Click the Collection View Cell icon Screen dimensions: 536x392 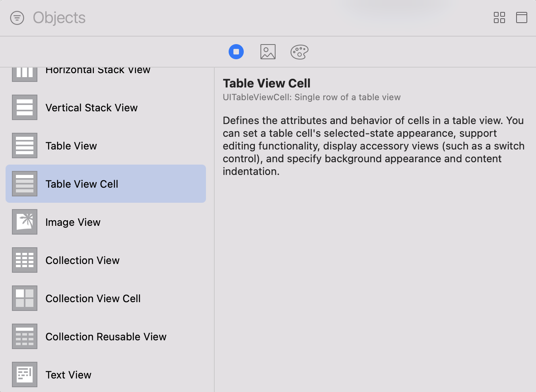click(25, 298)
